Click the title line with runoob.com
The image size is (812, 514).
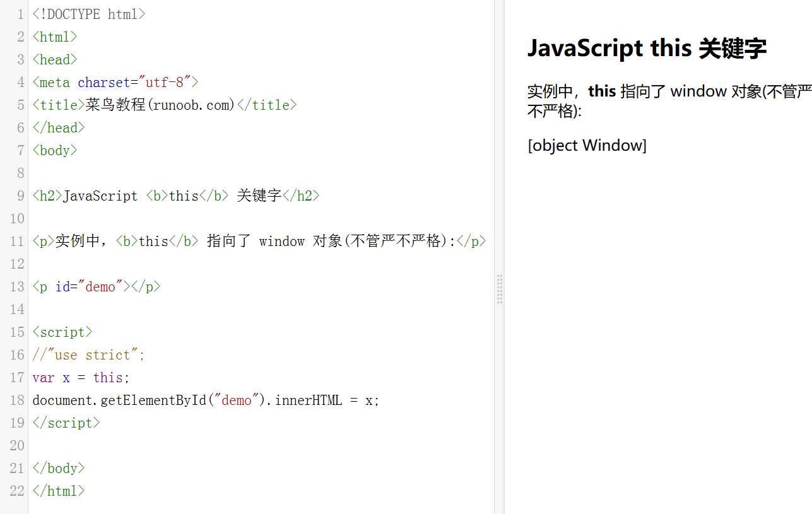pyautogui.click(x=165, y=105)
